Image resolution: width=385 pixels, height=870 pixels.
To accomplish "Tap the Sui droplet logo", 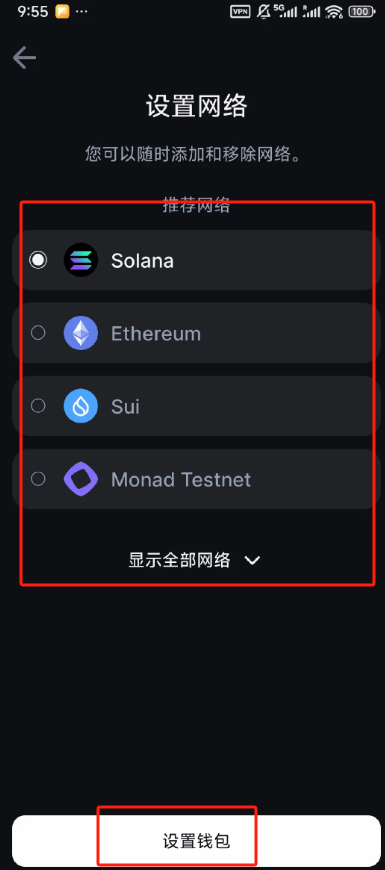I will [81, 406].
